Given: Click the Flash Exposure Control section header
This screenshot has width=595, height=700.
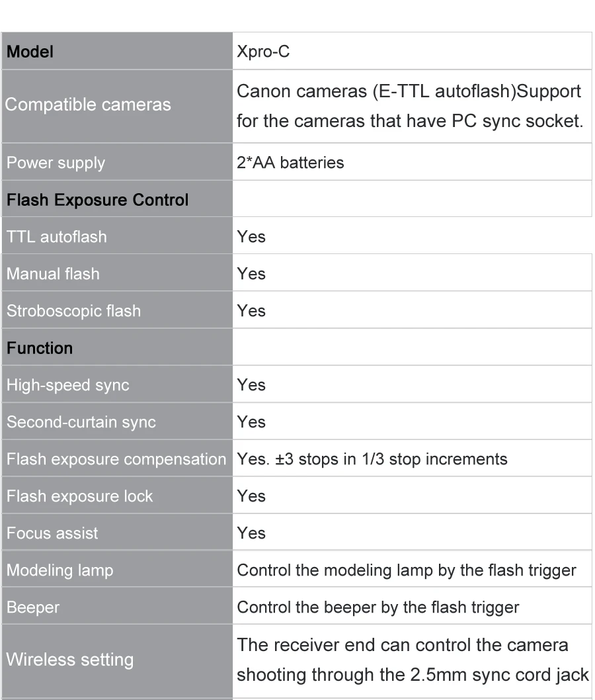Looking at the screenshot, I should (x=97, y=199).
